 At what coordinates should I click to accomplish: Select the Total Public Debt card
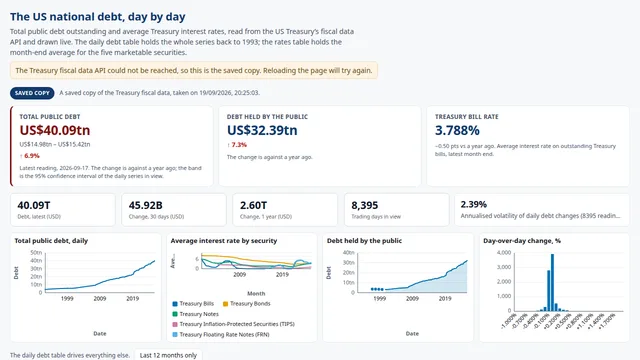111,146
